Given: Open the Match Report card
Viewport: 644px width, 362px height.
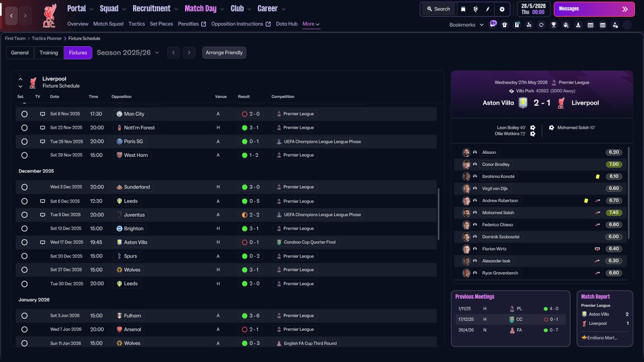Looking at the screenshot, I should 605,318.
